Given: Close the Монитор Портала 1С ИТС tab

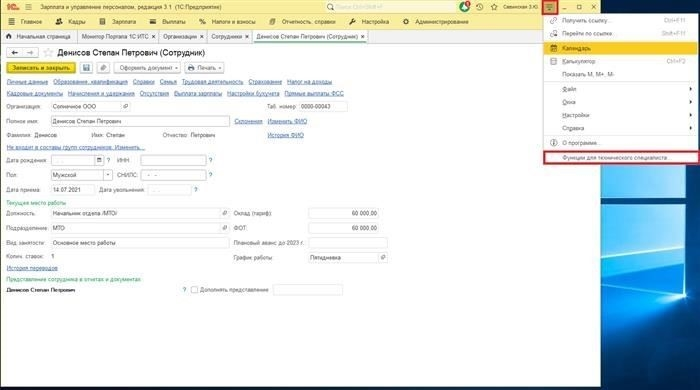Looking at the screenshot, I should 154,37.
